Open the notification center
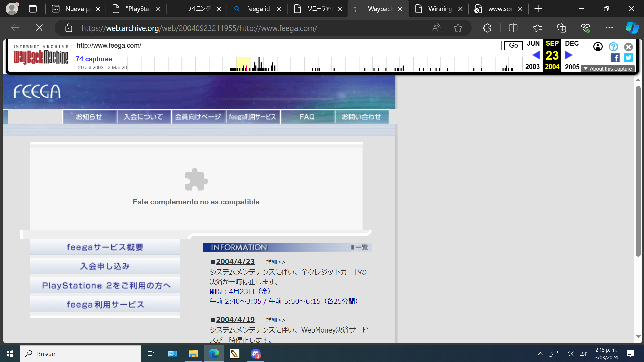The width and height of the screenshot is (644, 362). coord(630,354)
